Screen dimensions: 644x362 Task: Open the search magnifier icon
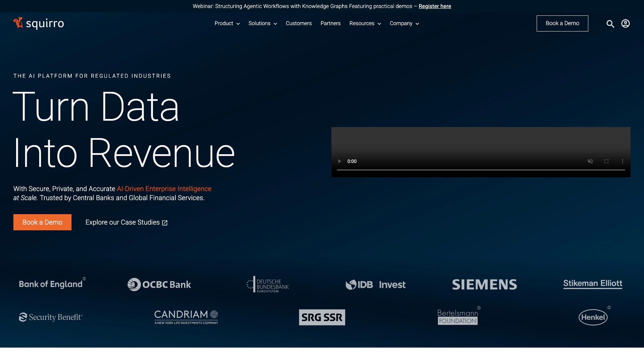click(x=610, y=24)
